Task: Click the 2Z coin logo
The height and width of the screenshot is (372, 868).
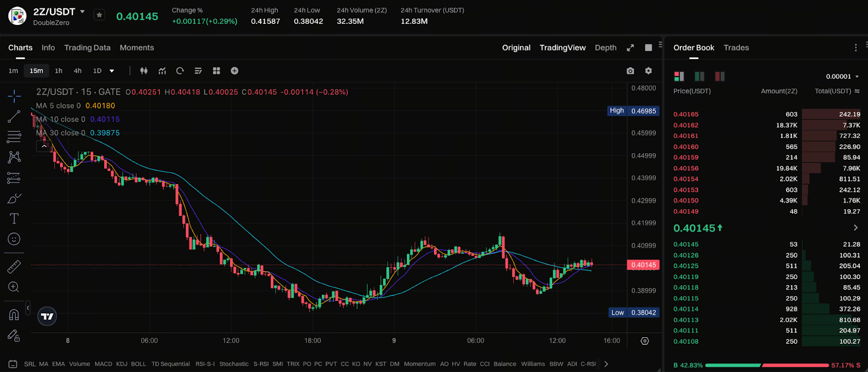Action: [17, 16]
